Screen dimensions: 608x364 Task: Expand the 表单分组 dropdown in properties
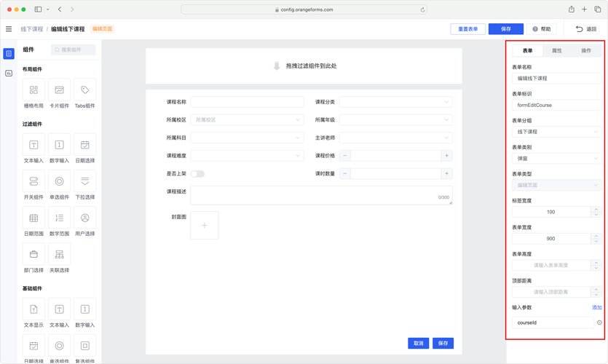(x=556, y=132)
